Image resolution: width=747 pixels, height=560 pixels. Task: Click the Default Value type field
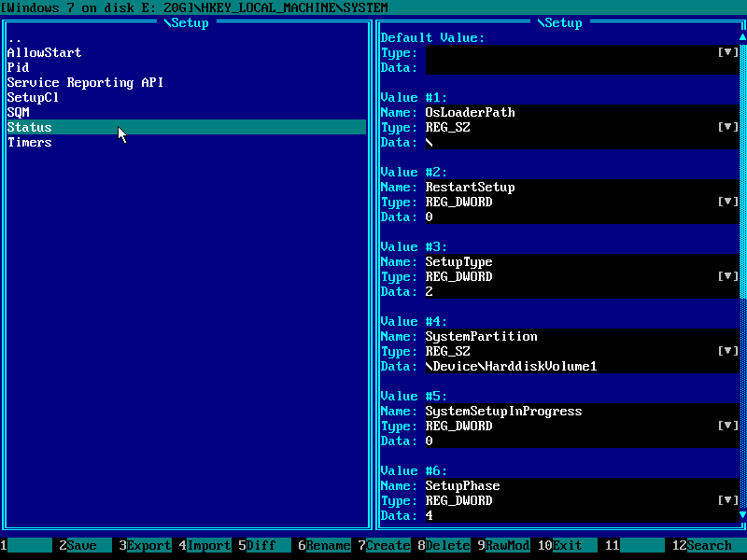tap(571, 52)
